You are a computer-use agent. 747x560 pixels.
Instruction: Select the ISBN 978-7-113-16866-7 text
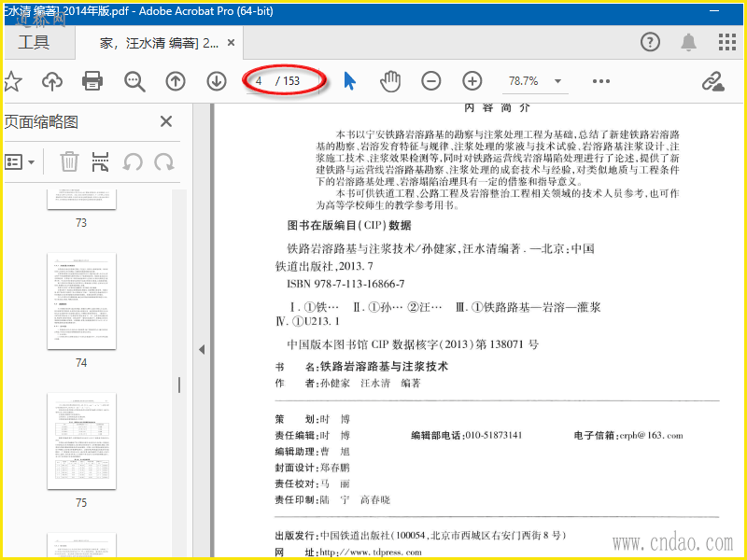(x=345, y=285)
